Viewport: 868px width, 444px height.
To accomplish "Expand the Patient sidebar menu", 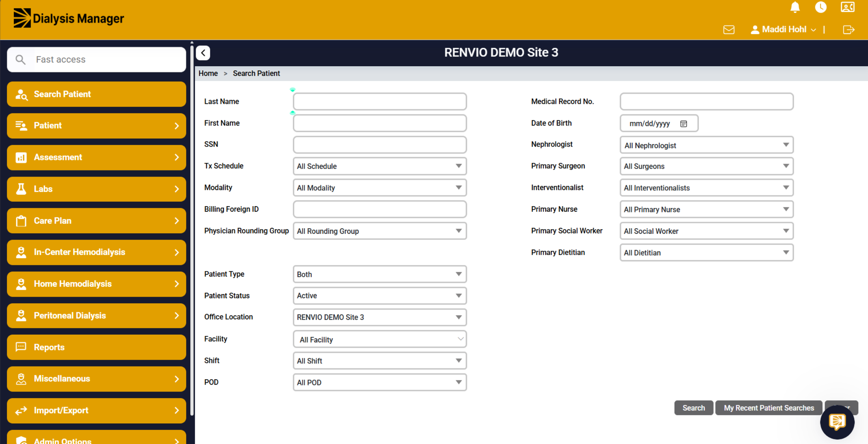I will (97, 126).
